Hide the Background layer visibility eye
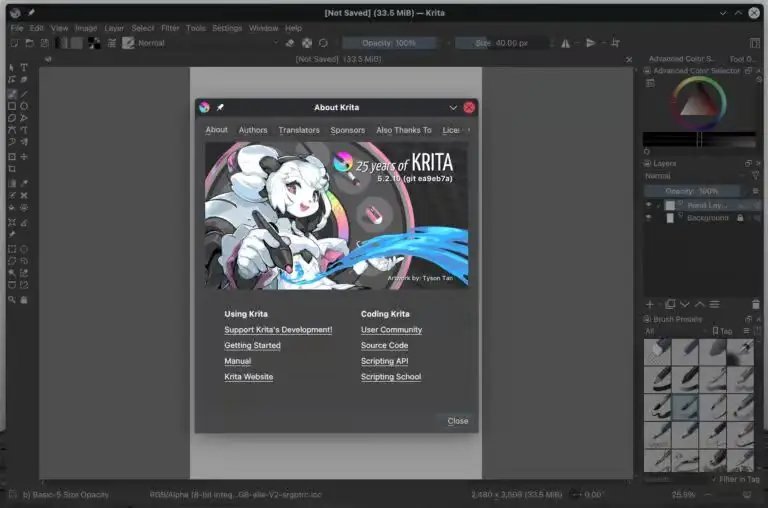The width and height of the screenshot is (768, 508). (648, 218)
